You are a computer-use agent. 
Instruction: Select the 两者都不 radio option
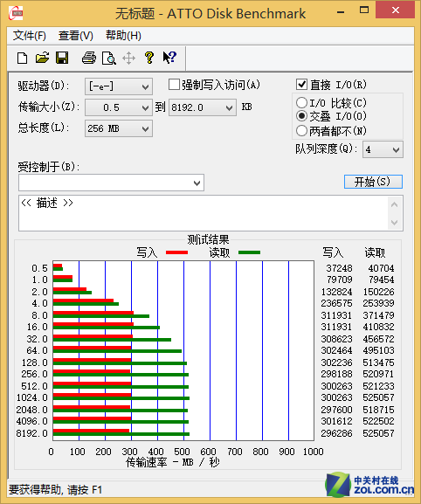coord(301,131)
